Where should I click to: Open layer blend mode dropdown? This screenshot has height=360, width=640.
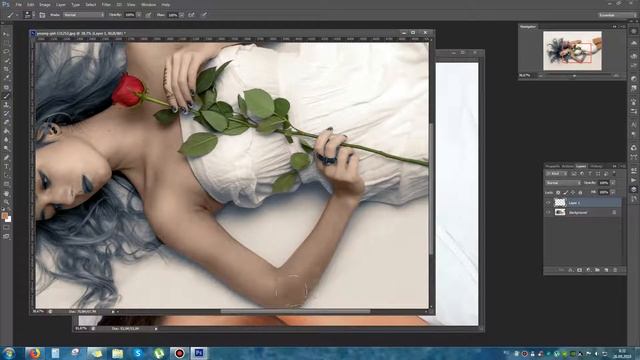pyautogui.click(x=563, y=183)
